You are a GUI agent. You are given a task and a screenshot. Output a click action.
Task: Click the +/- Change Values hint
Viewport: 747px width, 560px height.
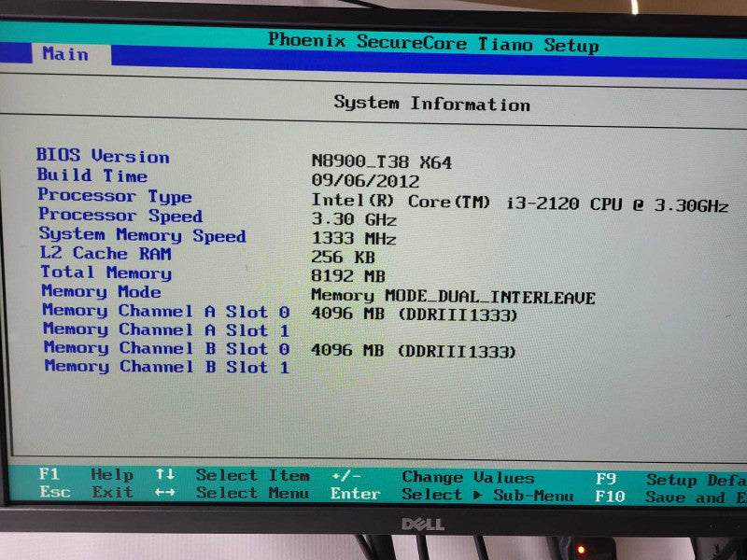433,477
